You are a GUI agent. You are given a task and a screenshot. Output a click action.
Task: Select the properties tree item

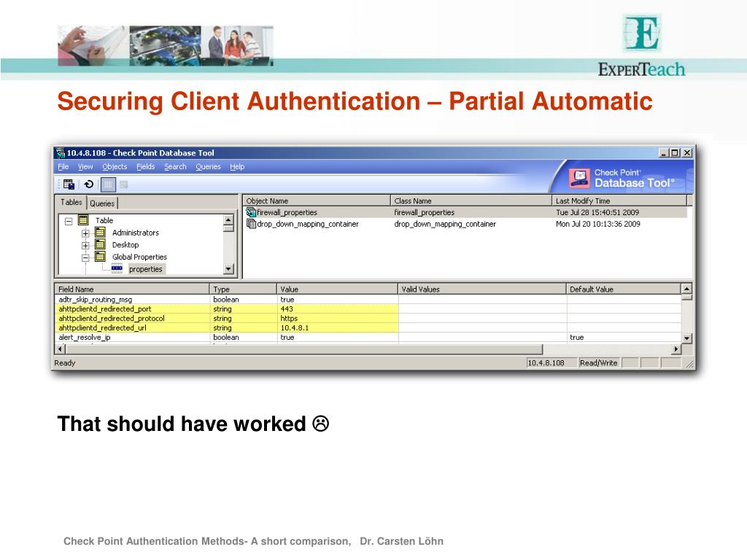[x=146, y=269]
